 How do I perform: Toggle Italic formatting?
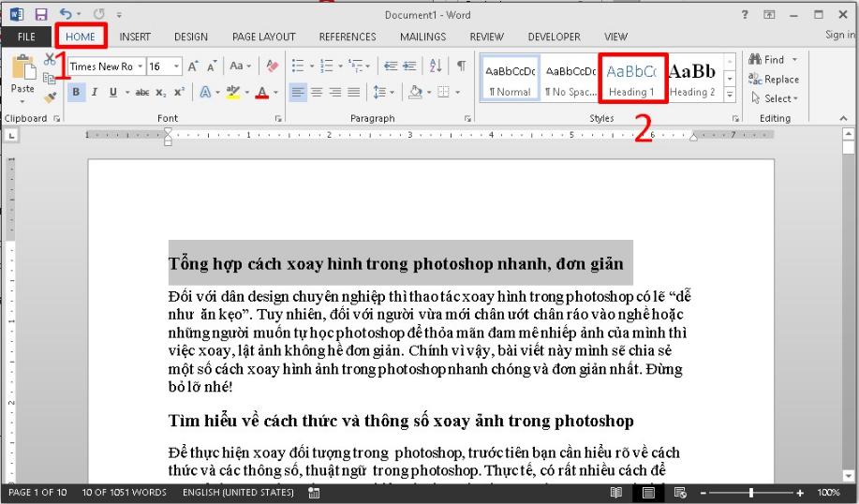[x=95, y=92]
